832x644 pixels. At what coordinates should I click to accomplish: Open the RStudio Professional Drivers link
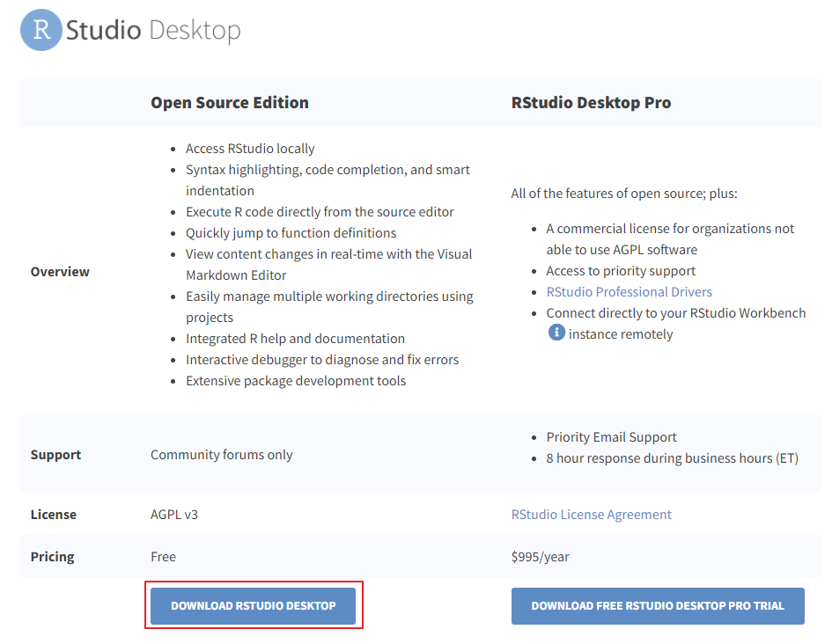pyautogui.click(x=629, y=292)
